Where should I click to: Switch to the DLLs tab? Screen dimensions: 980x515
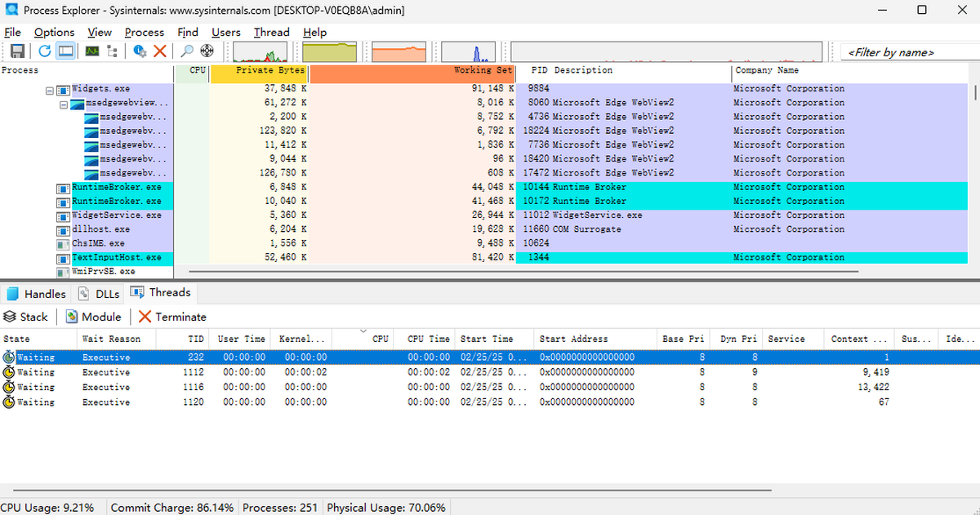click(100, 294)
